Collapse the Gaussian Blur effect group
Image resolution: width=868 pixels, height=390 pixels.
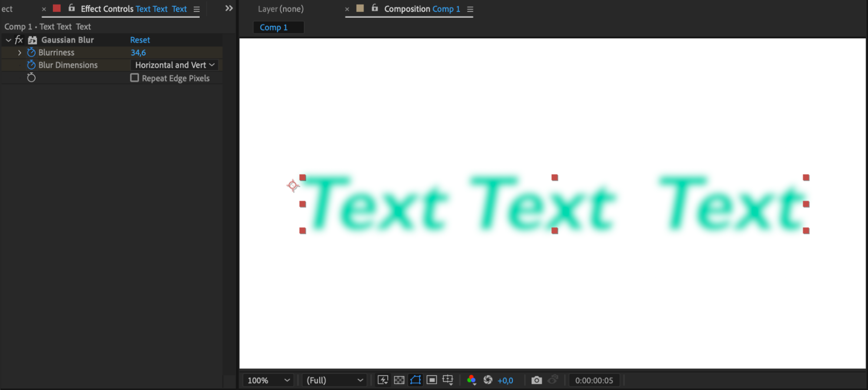click(8, 40)
